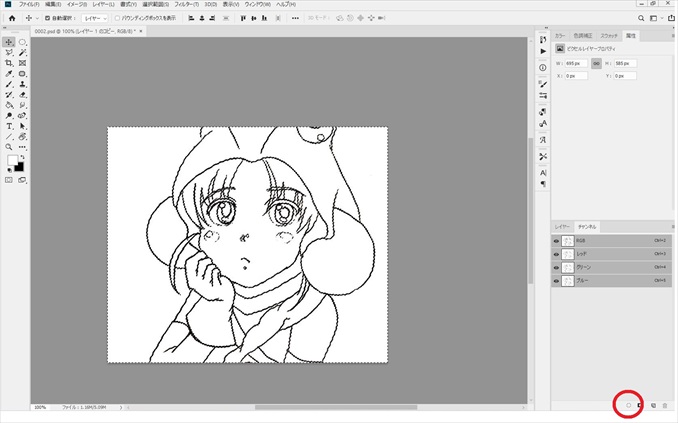This screenshot has width=678, height=423.
Task: Open the イメージ (Image) menu
Action: [77, 4]
